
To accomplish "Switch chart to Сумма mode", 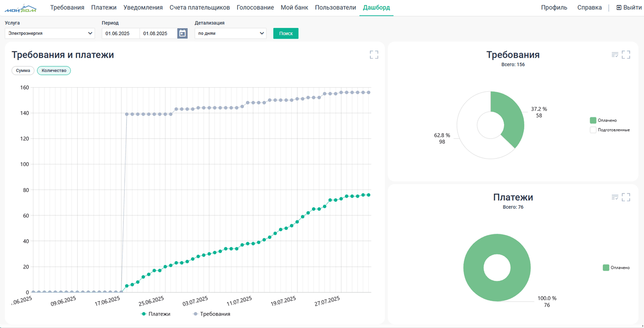I will [23, 71].
